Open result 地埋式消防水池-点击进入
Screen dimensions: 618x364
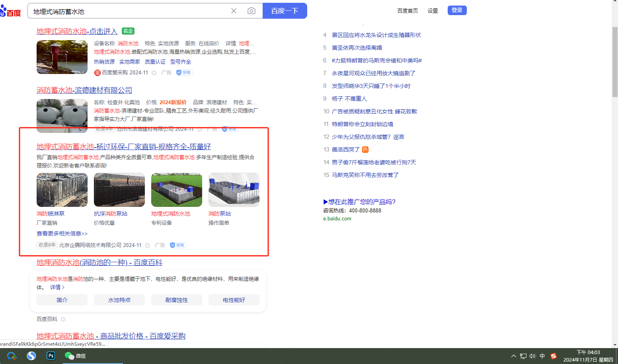(x=77, y=31)
